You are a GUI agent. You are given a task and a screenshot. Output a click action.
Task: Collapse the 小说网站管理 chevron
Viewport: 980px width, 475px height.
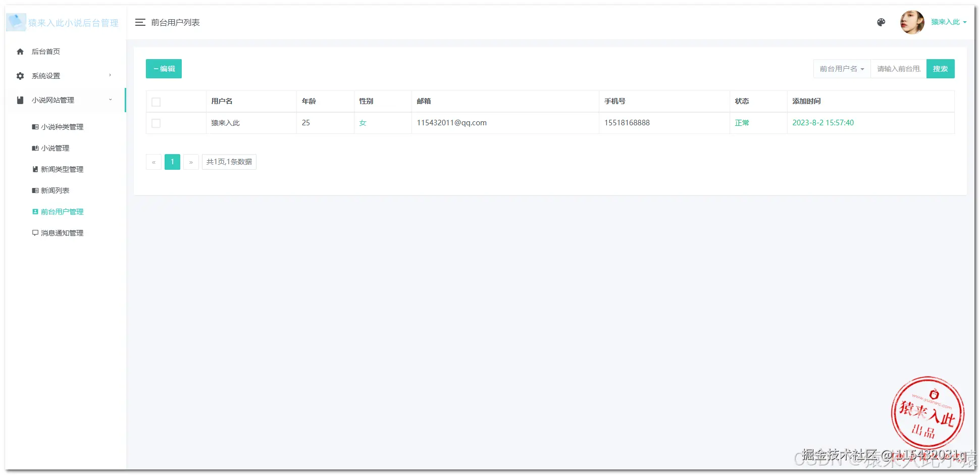point(110,100)
